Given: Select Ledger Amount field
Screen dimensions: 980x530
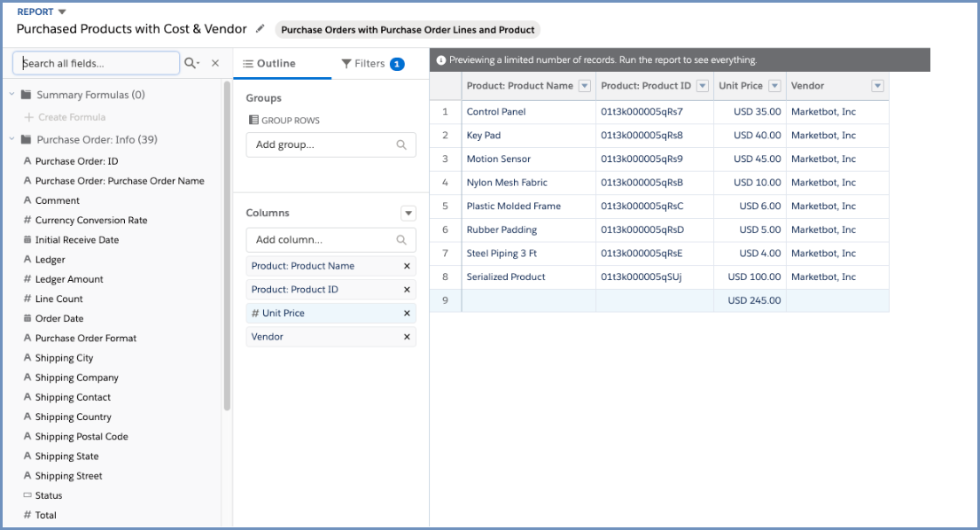Looking at the screenshot, I should 69,279.
